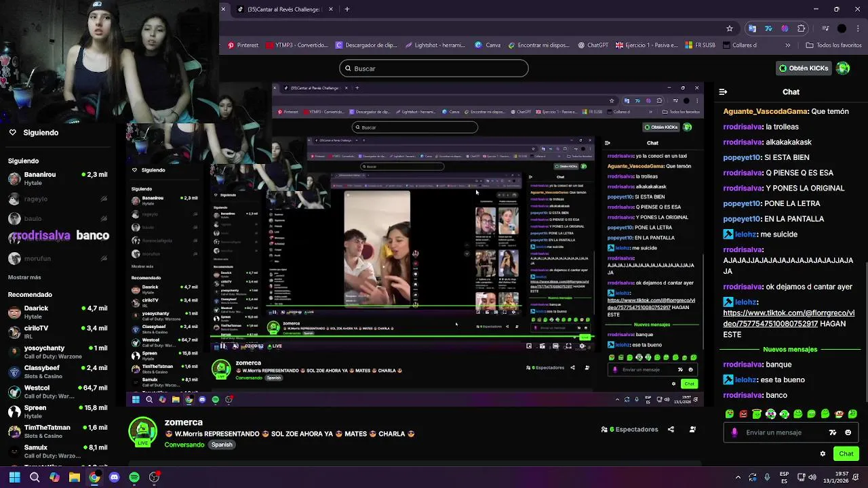Open the Descargador de clip bookmark
868x488 pixels.
coord(366,45)
